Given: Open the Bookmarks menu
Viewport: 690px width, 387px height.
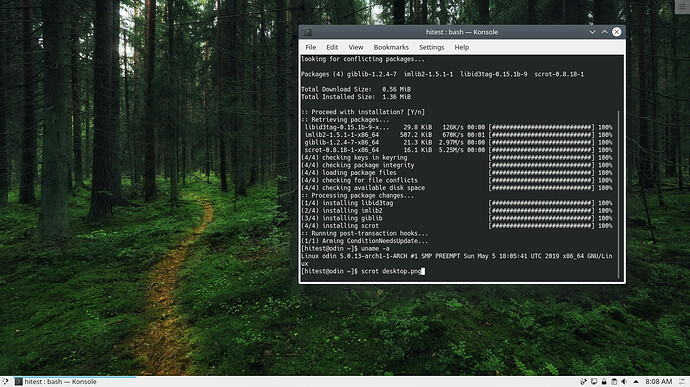Looking at the screenshot, I should [391, 47].
